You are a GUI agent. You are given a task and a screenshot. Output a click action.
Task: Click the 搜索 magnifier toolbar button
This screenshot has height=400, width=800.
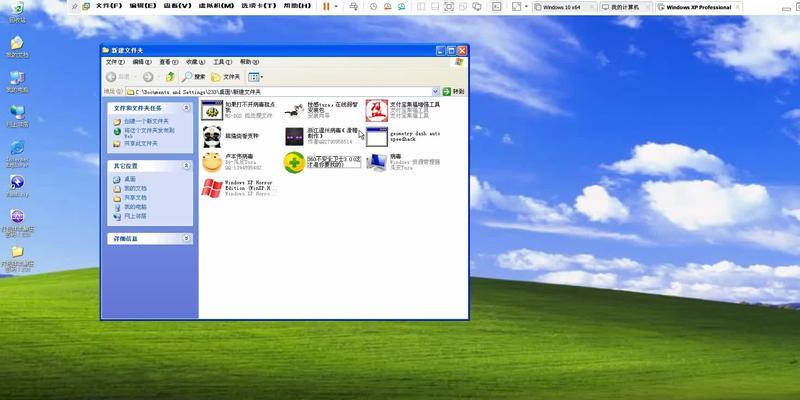pos(194,77)
